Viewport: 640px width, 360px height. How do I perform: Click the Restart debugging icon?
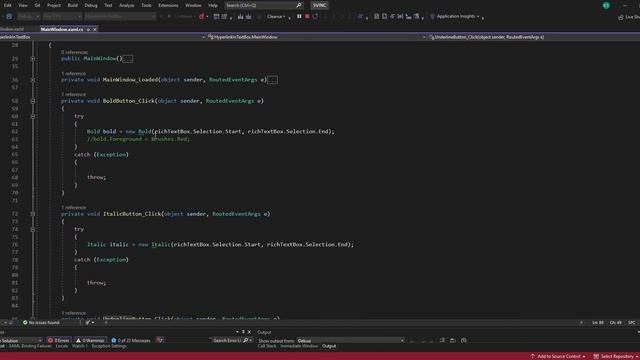315,16
